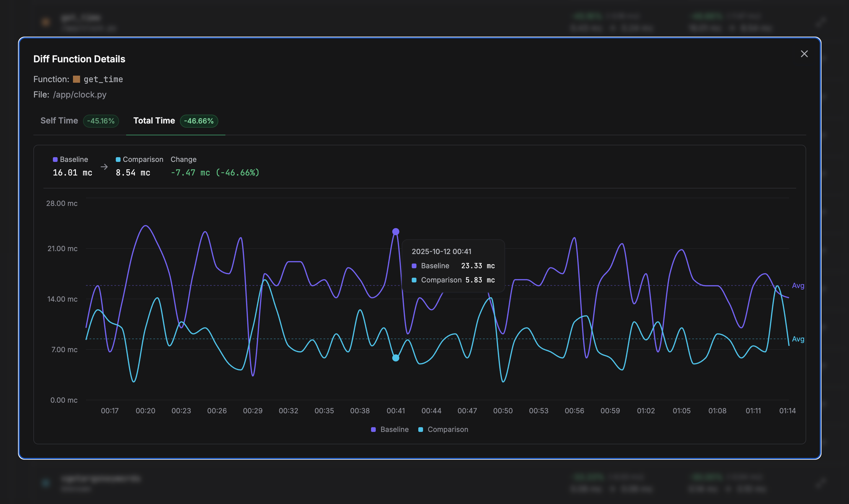849x504 pixels.
Task: Click the purple square icon in bottom legend
Action: (374, 430)
